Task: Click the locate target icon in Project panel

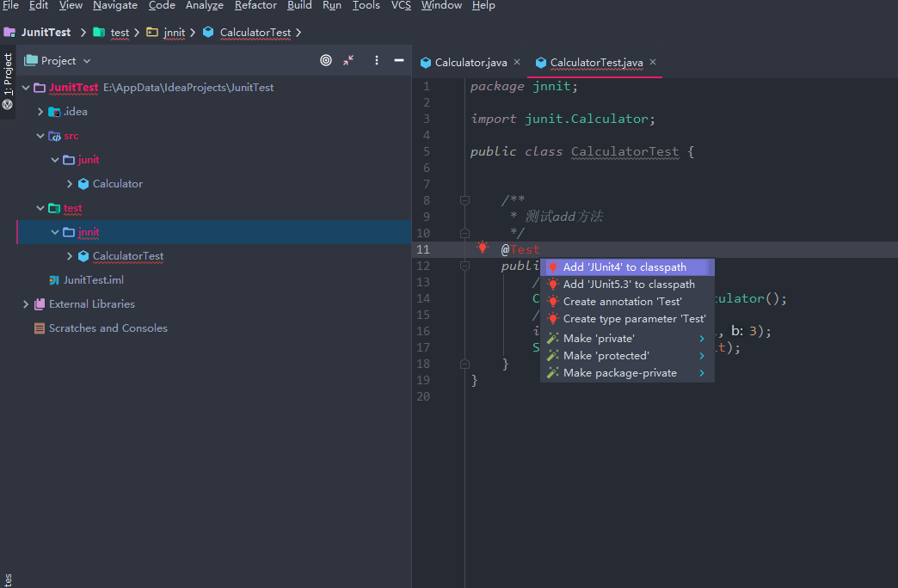Action: point(326,60)
